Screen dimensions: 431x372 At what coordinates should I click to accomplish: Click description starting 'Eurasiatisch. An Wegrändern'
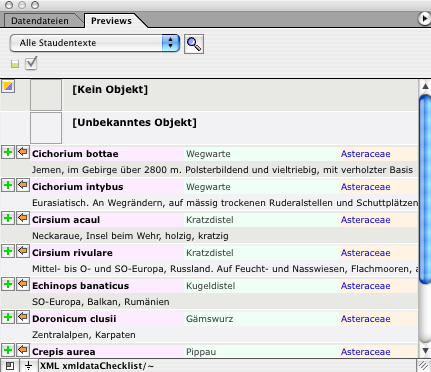click(225, 203)
